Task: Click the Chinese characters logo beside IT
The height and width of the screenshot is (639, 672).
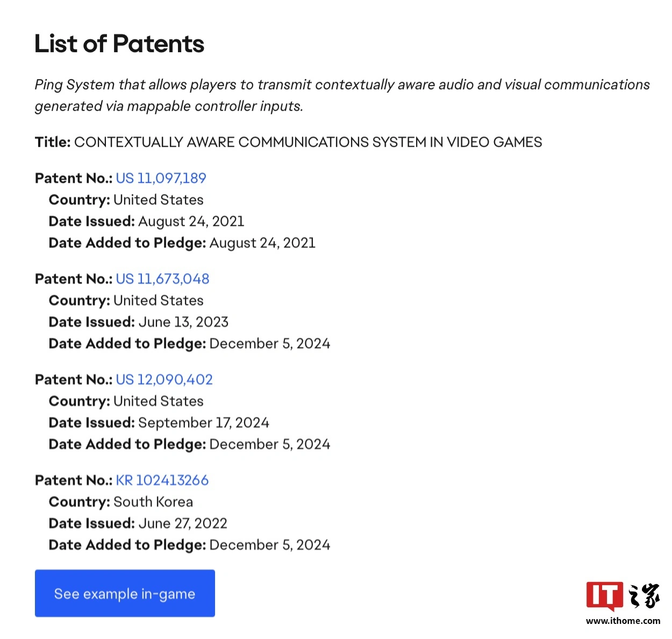Action: coord(644,595)
